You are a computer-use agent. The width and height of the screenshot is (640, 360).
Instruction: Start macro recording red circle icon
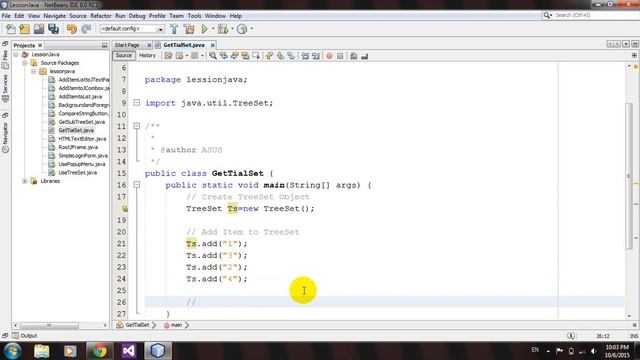[329, 56]
